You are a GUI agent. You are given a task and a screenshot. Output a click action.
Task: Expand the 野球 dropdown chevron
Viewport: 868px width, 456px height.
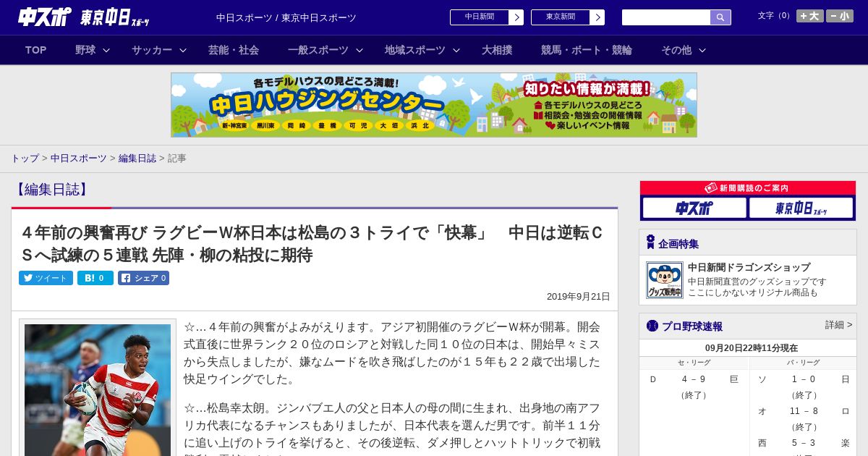(x=106, y=50)
